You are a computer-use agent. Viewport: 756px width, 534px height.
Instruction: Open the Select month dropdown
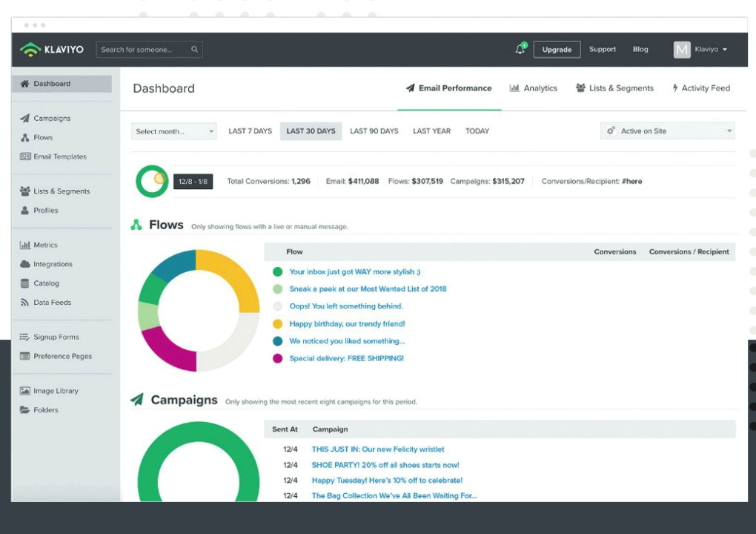174,131
